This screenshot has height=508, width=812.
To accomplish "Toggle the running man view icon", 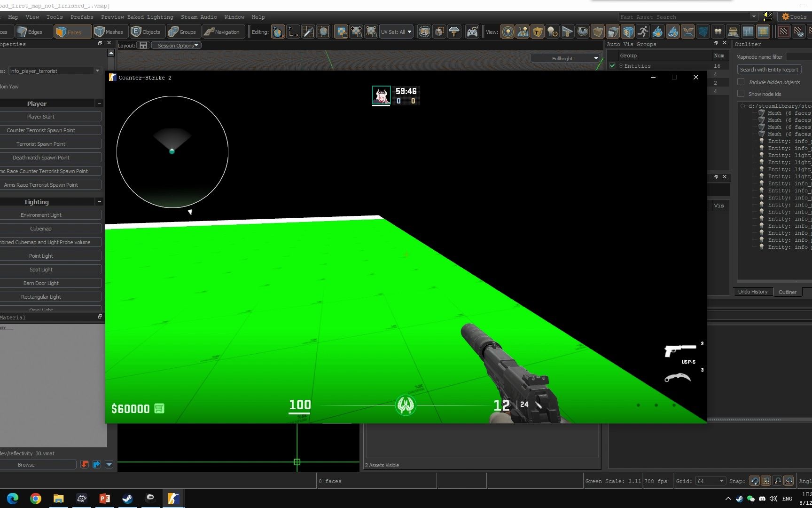I will (643, 32).
